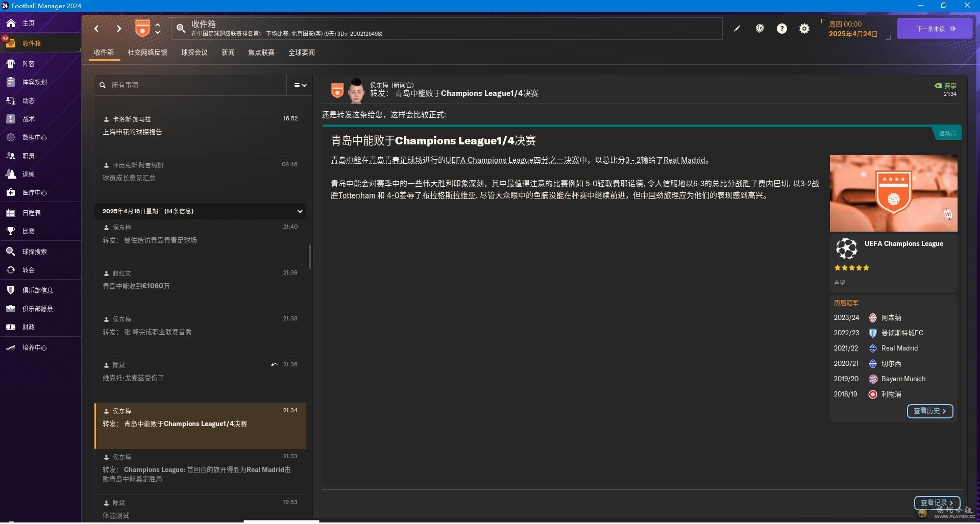Select 2023/24 winner 阿森纳

pos(891,318)
